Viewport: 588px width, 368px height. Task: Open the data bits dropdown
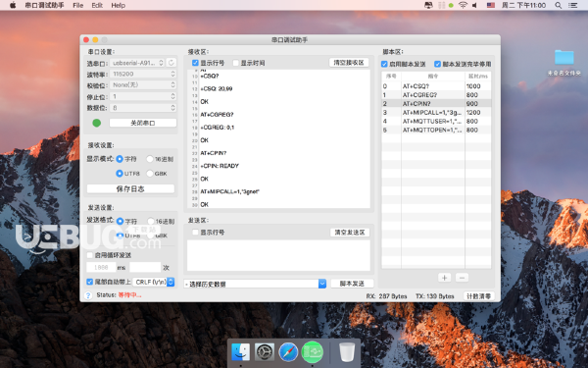[x=143, y=108]
